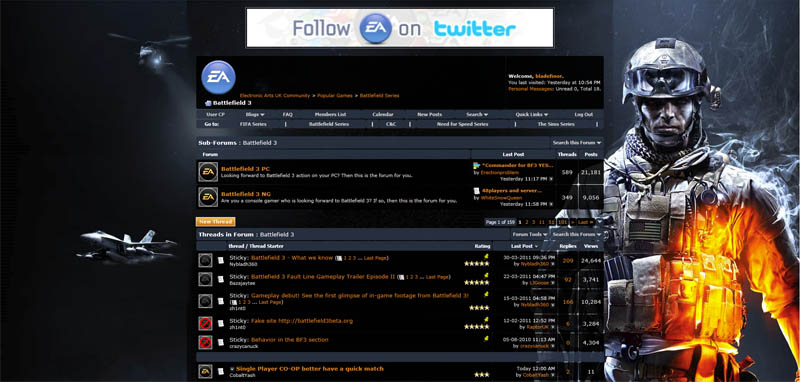Open 'Battlefield 3 Fault Line Gameplay Trailer Episode II'
The height and width of the screenshot is (382, 800).
pyautogui.click(x=323, y=277)
